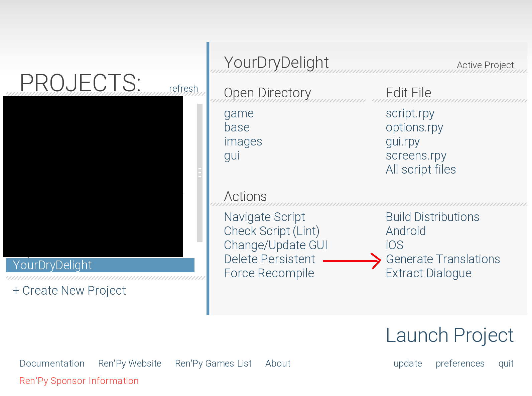Open Ren'Py Sponsor Information
The image size is (532, 396).
click(79, 381)
